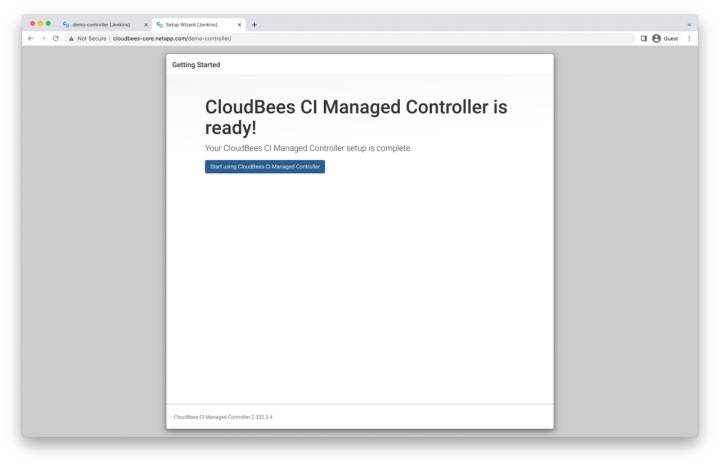The width and height of the screenshot is (720, 467).
Task: Minimize the browser window with the yellow button
Action: pyautogui.click(x=40, y=23)
